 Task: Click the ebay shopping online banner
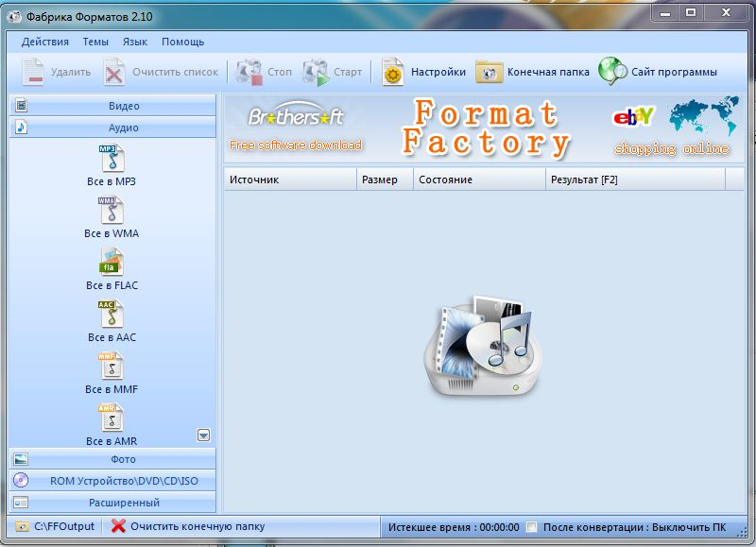676,127
